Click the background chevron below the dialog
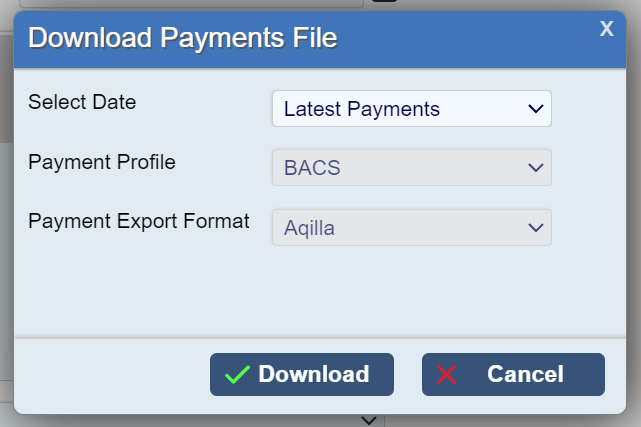Image resolution: width=641 pixels, height=427 pixels. click(367, 420)
